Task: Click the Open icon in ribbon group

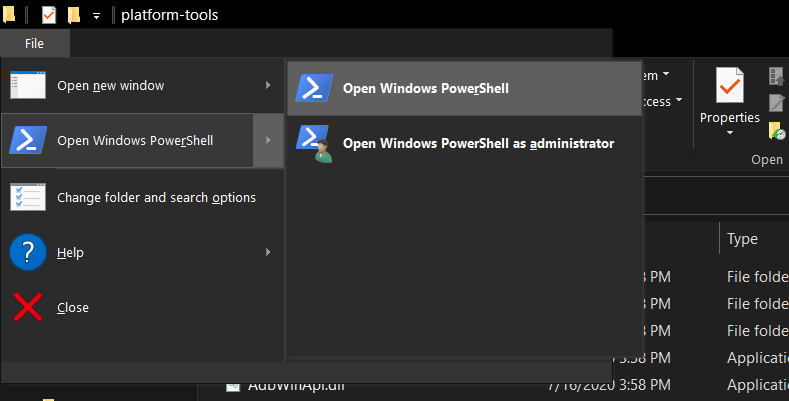Action: 777,76
